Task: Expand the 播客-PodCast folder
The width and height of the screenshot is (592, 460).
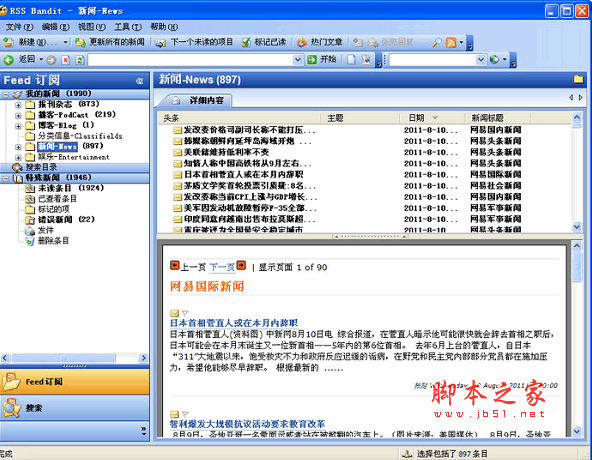Action: (x=18, y=116)
